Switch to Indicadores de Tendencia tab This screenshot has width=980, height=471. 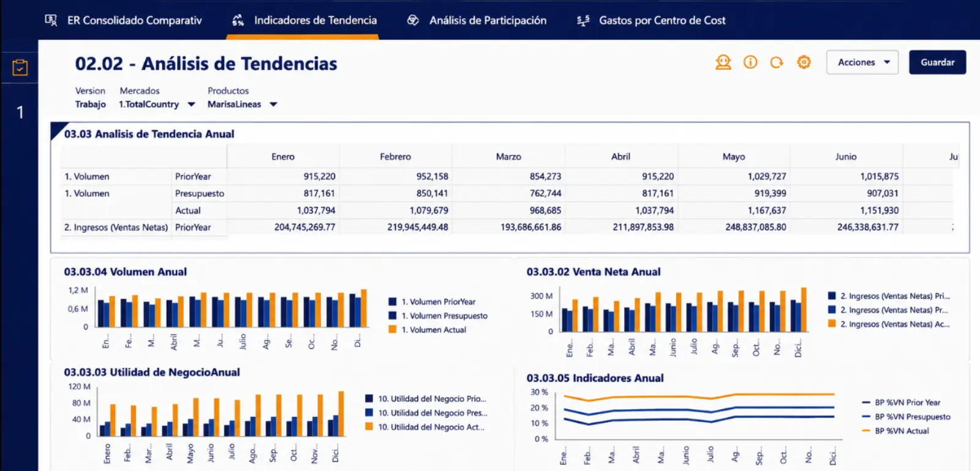coord(304,20)
